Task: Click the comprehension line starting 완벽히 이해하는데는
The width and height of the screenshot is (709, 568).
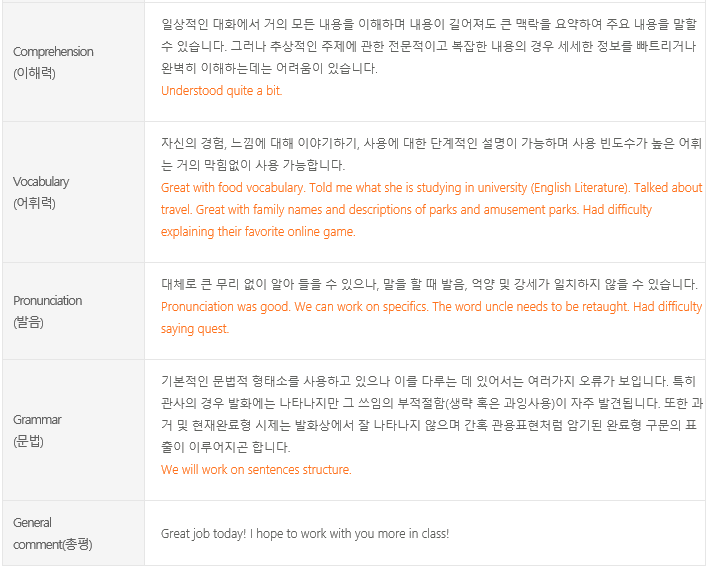Action: [x=269, y=68]
